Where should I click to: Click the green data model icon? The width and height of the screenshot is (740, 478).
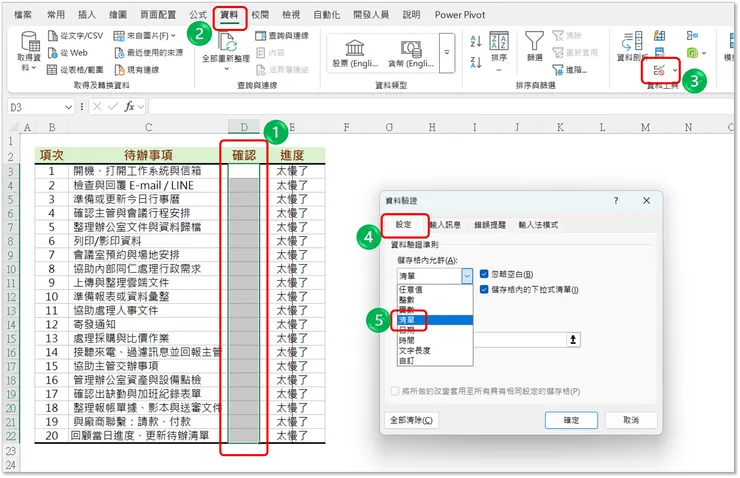(692, 53)
